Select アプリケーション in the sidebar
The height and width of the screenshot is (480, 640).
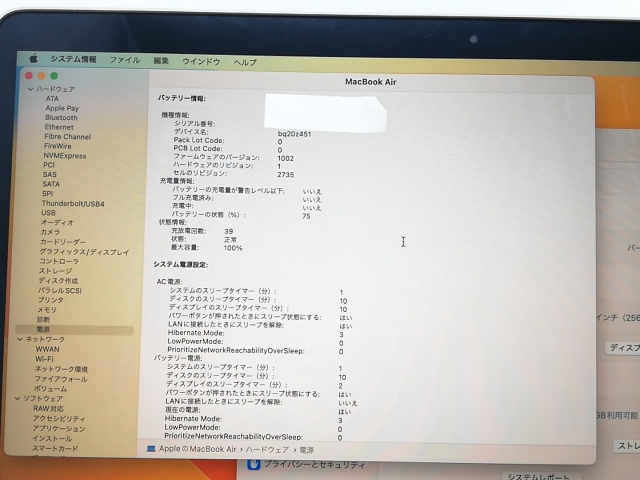click(x=59, y=429)
